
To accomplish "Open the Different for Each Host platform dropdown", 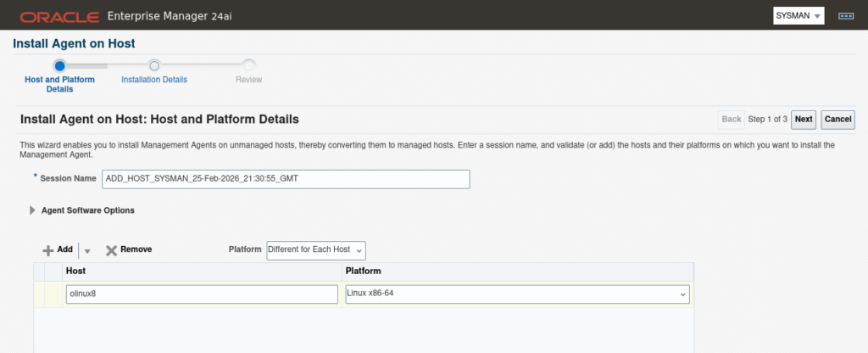I will coord(316,250).
